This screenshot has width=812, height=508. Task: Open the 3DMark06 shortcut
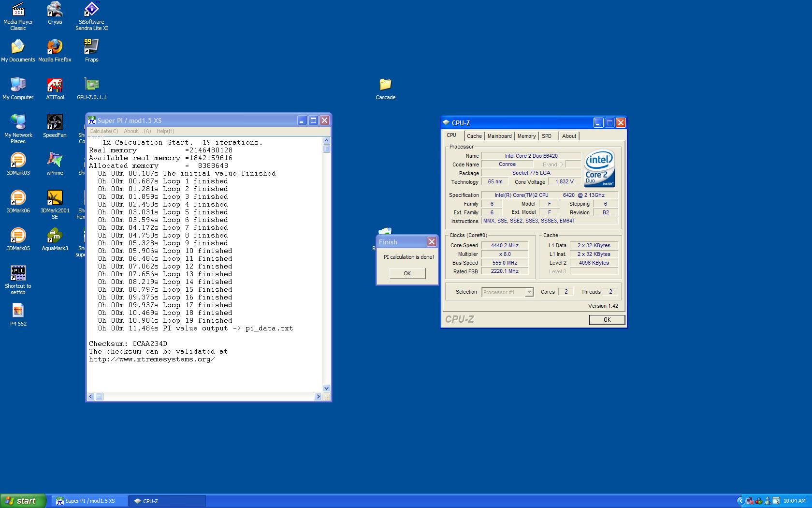tap(18, 202)
